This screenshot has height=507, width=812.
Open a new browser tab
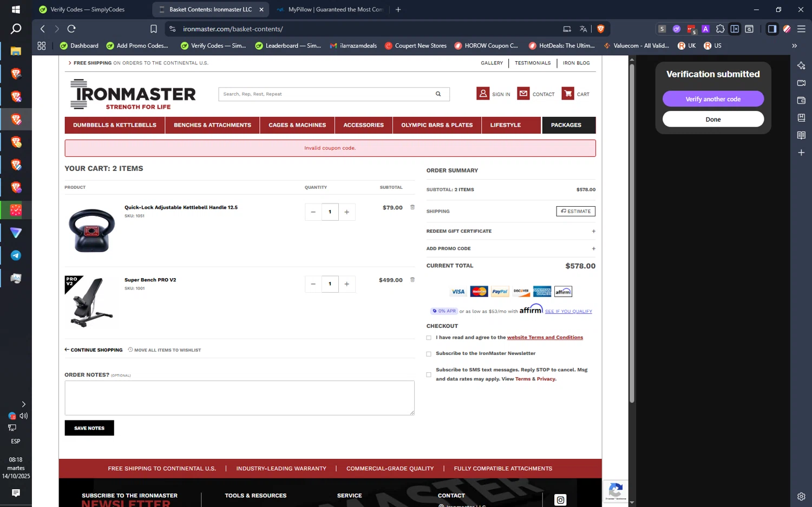coord(398,9)
